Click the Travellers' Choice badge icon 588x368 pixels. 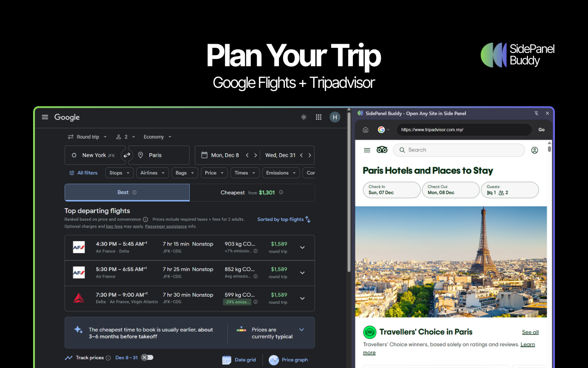pyautogui.click(x=370, y=332)
